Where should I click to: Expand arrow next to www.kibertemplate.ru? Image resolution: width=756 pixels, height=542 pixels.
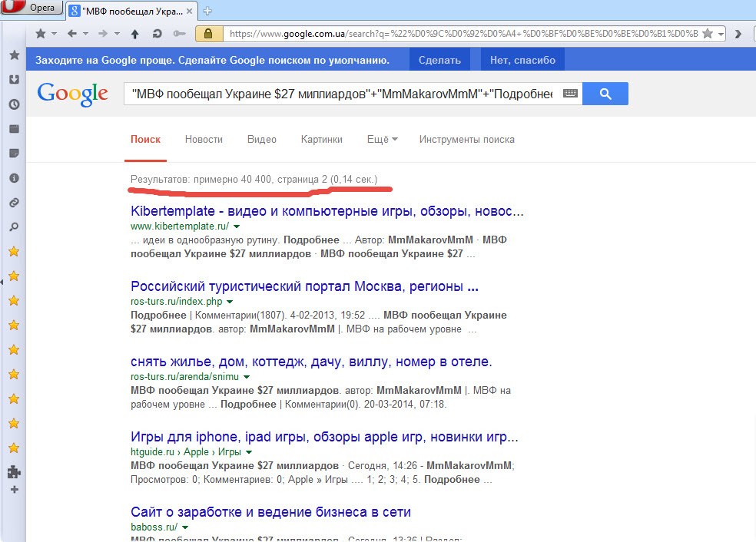point(237,227)
